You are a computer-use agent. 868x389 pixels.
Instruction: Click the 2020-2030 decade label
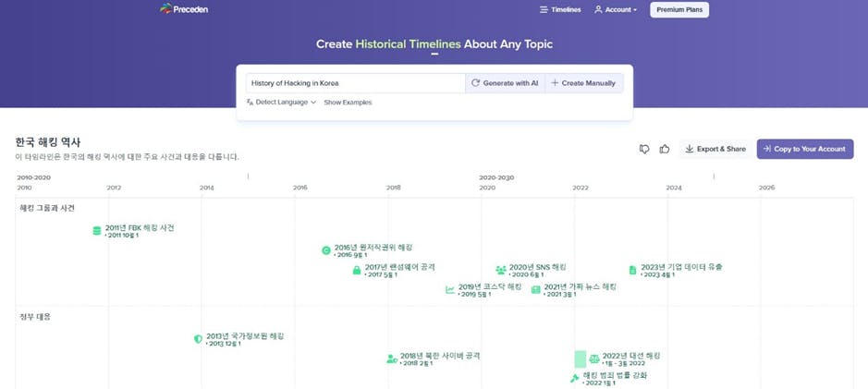coord(496,177)
